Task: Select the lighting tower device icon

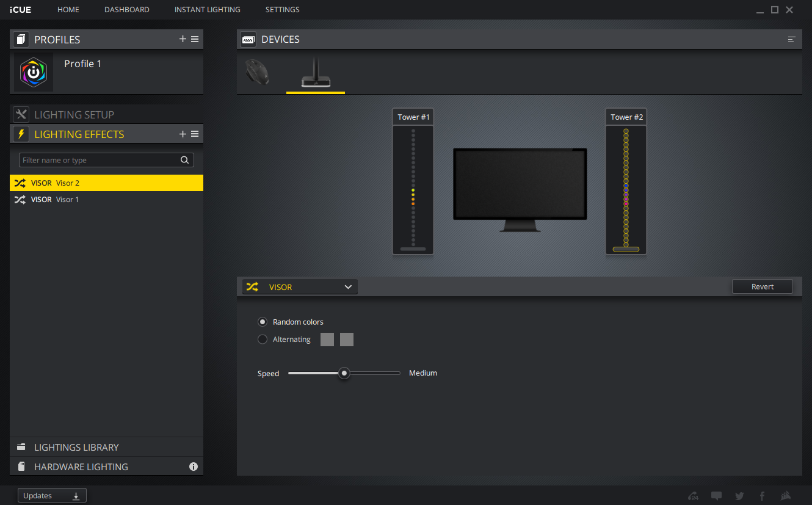Action: (316, 73)
